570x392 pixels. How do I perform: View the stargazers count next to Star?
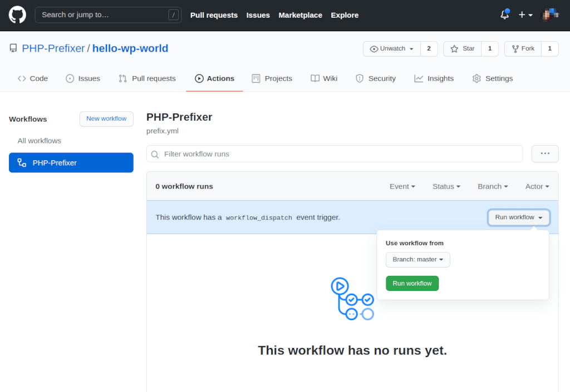(x=490, y=48)
